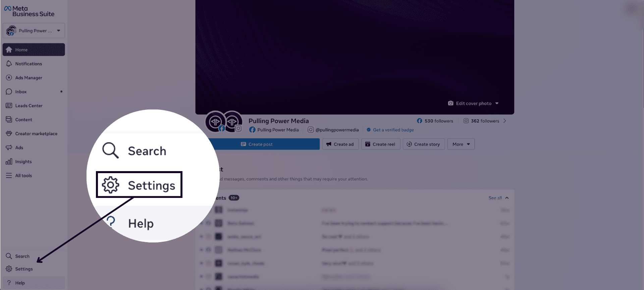Click the Facebook profile picture avatar
The height and width of the screenshot is (290, 644).
[x=215, y=122]
